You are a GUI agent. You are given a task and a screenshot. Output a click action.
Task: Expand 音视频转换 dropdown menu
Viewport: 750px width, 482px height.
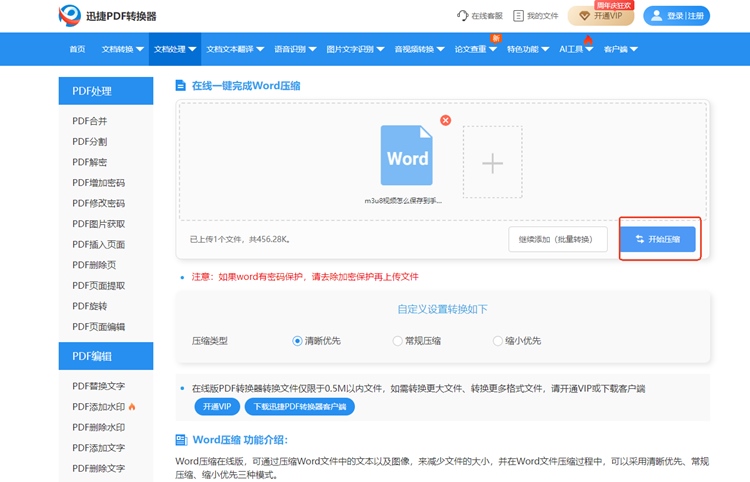419,49
